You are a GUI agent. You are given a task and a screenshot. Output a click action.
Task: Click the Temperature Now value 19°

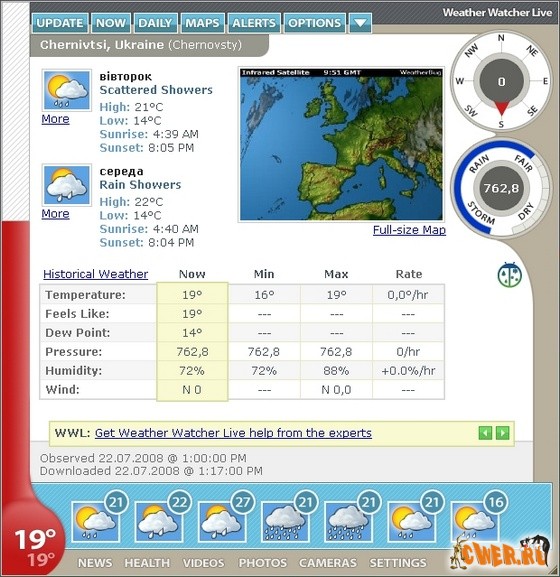tap(192, 295)
